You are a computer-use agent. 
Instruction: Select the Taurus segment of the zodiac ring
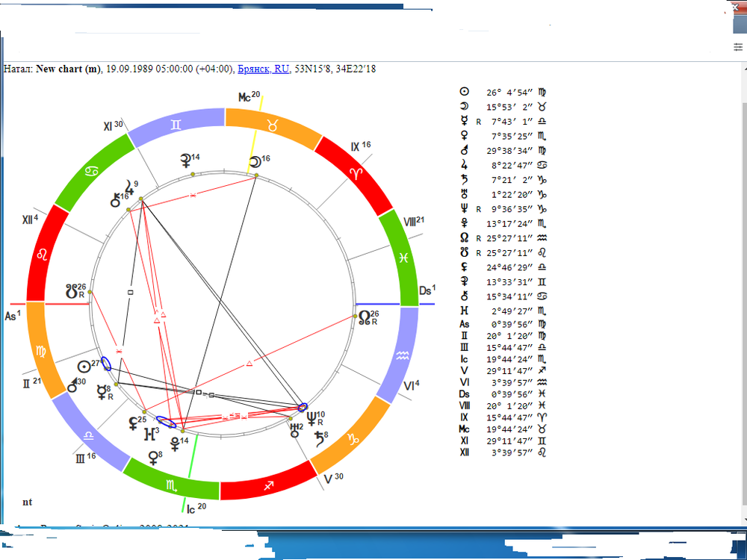pyautogui.click(x=273, y=126)
